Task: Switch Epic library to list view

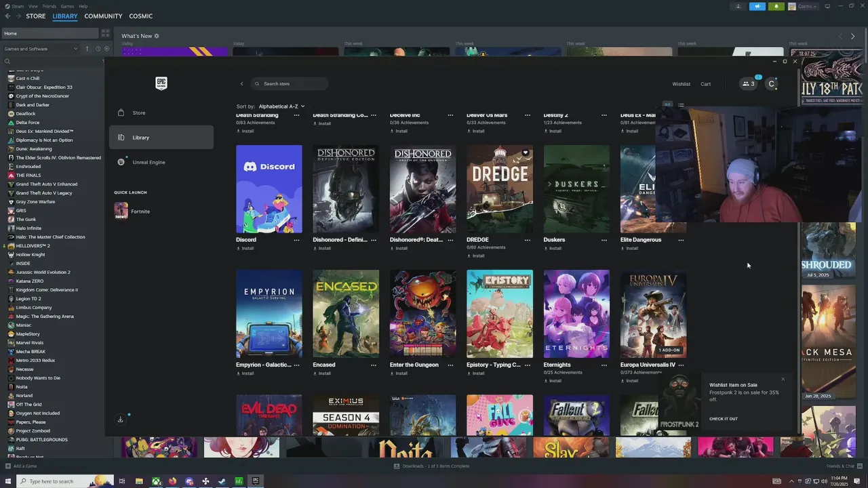Action: click(x=681, y=105)
